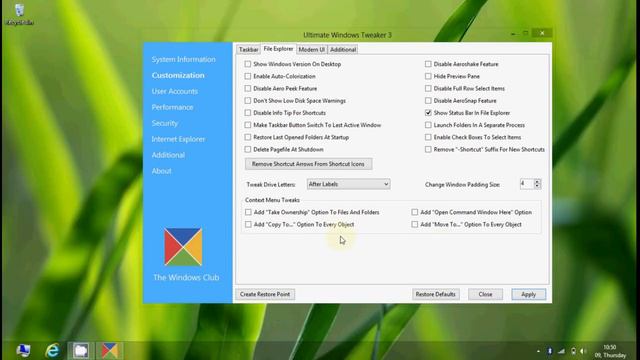Open the Performance section
The height and width of the screenshot is (360, 640).
(172, 107)
